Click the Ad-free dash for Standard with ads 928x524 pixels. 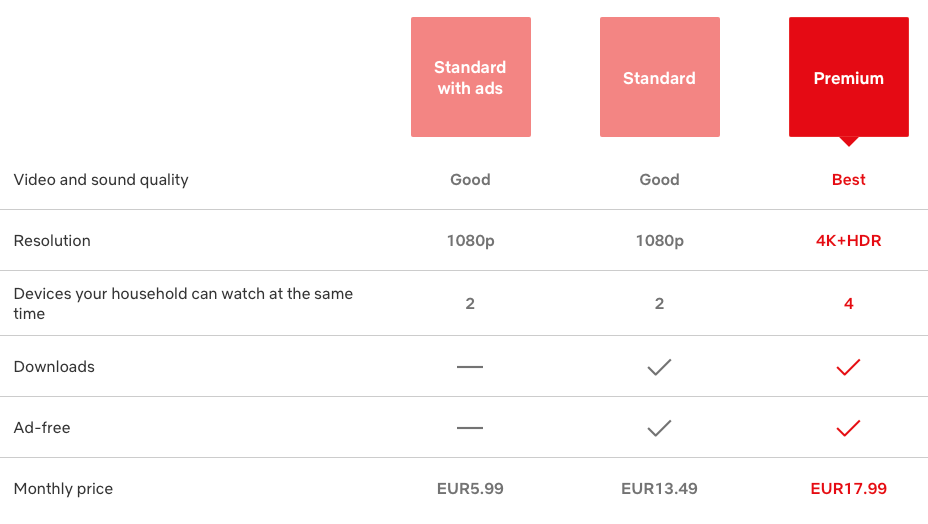point(470,428)
